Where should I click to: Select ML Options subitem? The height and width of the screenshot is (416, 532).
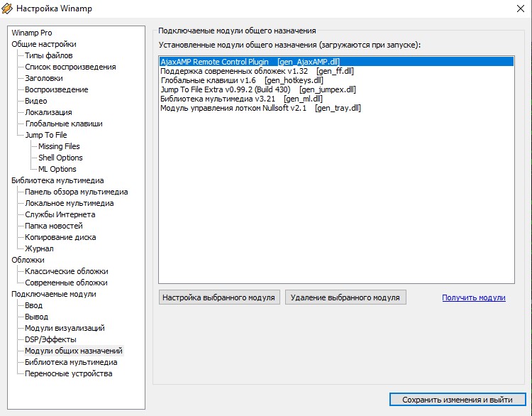(57, 169)
